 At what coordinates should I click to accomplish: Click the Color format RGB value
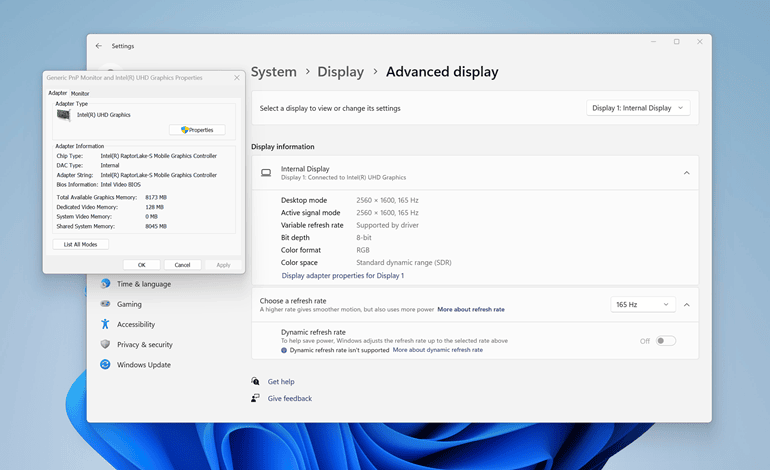point(363,250)
